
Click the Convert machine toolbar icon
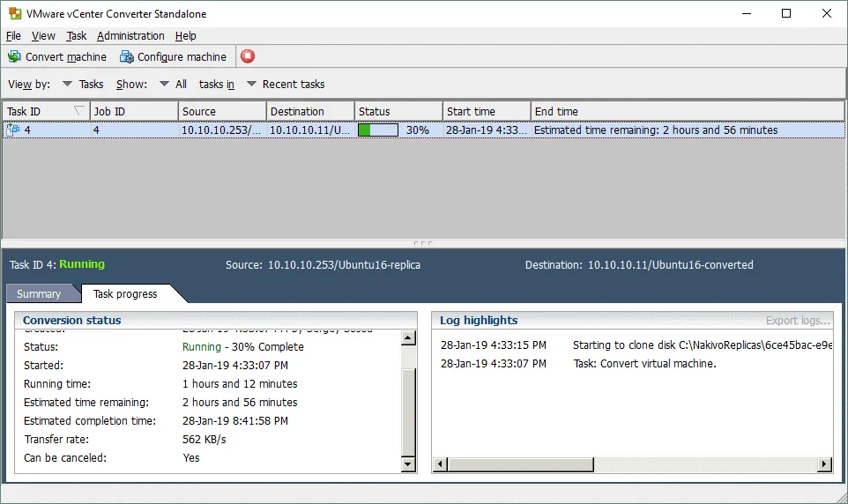pos(14,56)
